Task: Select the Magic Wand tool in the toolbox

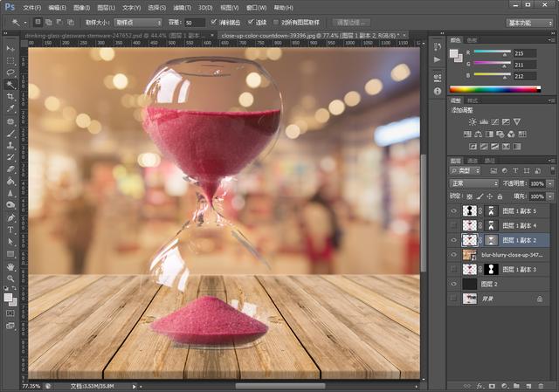Action: [x=10, y=85]
